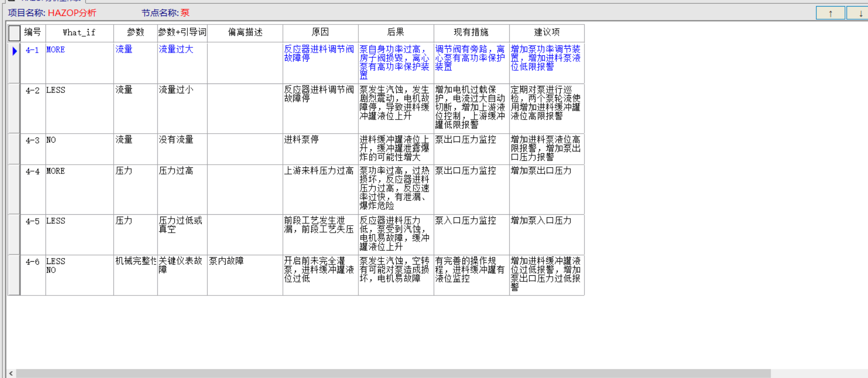Click the LESS cell in row 4-5

(x=79, y=234)
